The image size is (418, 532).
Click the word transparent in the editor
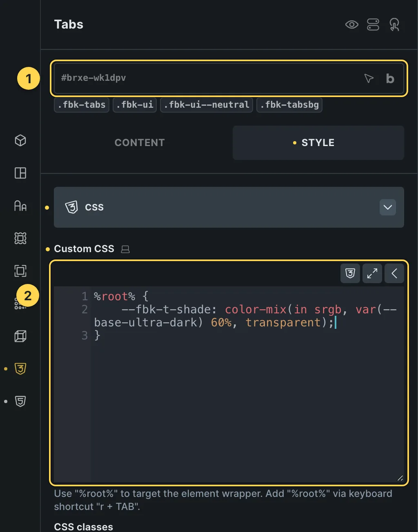283,323
